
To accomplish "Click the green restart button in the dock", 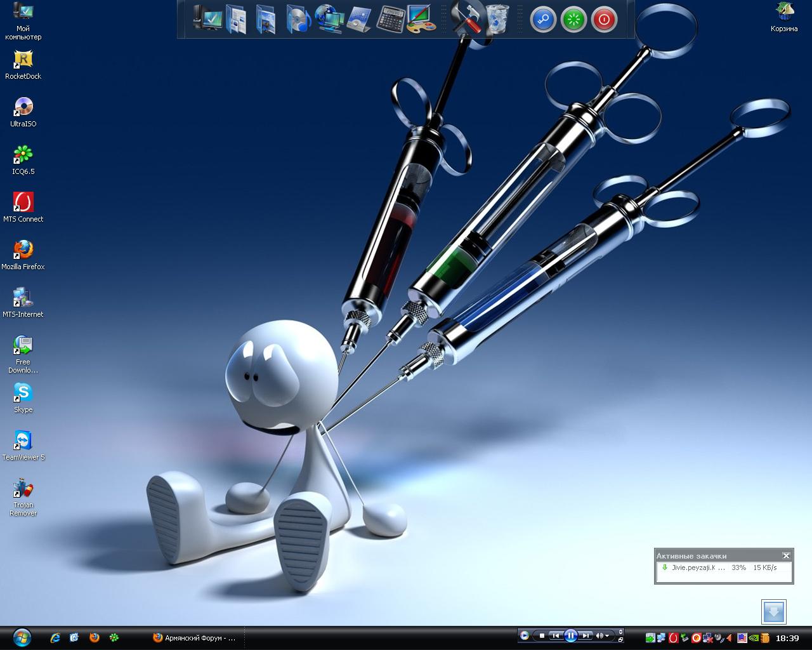I will point(573,20).
